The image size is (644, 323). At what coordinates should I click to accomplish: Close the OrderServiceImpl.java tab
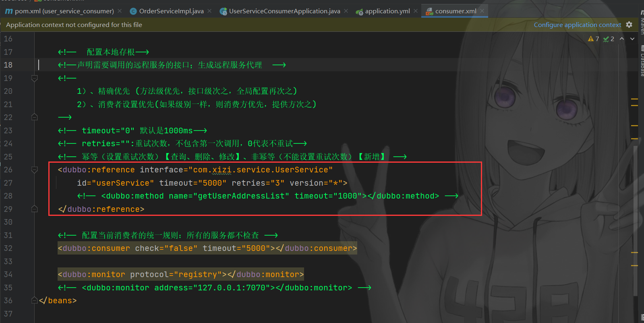209,11
